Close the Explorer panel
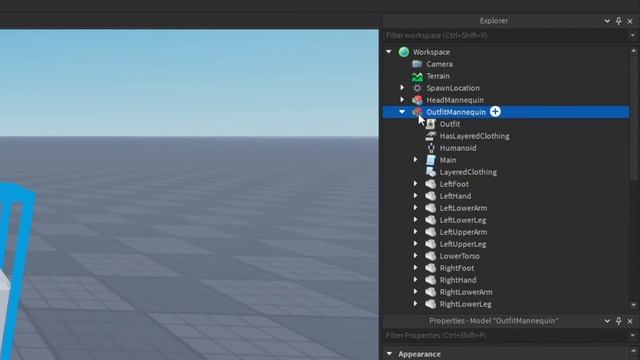The image size is (640, 360). [x=630, y=21]
